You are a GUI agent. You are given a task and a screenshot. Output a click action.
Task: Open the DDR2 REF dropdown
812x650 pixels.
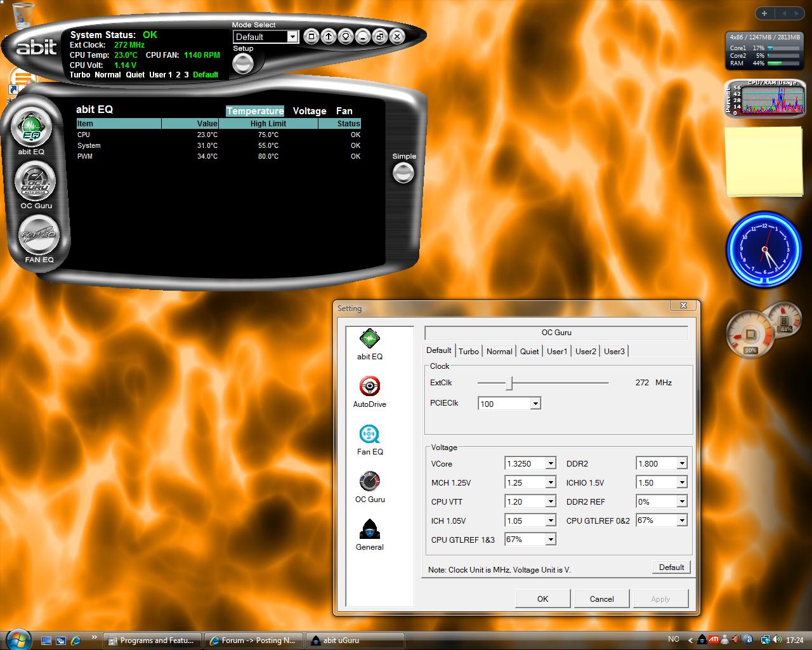click(682, 501)
